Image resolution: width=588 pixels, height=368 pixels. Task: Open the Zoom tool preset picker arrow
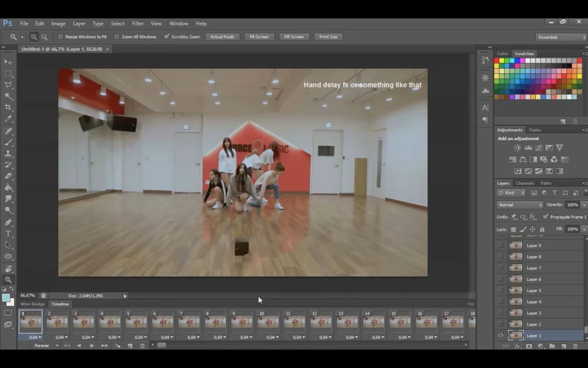click(x=22, y=37)
